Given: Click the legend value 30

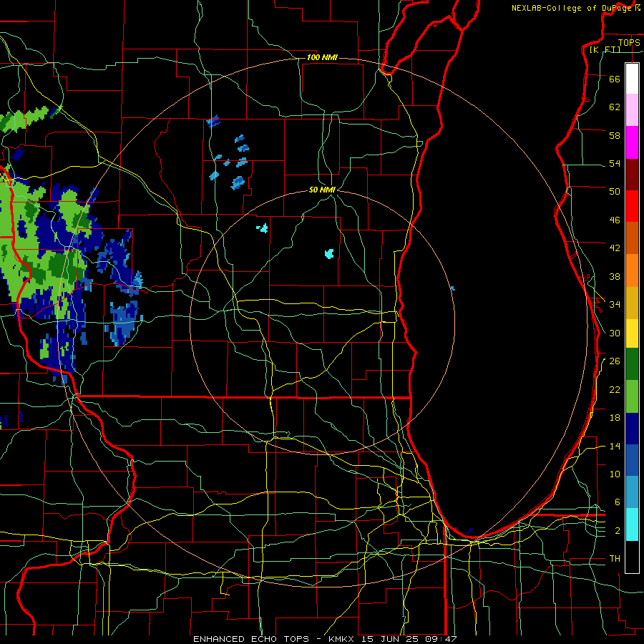Looking at the screenshot, I should click(x=615, y=333).
